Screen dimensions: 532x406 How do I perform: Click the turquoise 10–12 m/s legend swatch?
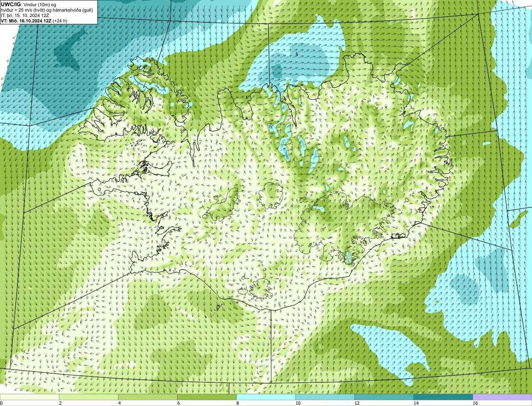(x=325, y=397)
